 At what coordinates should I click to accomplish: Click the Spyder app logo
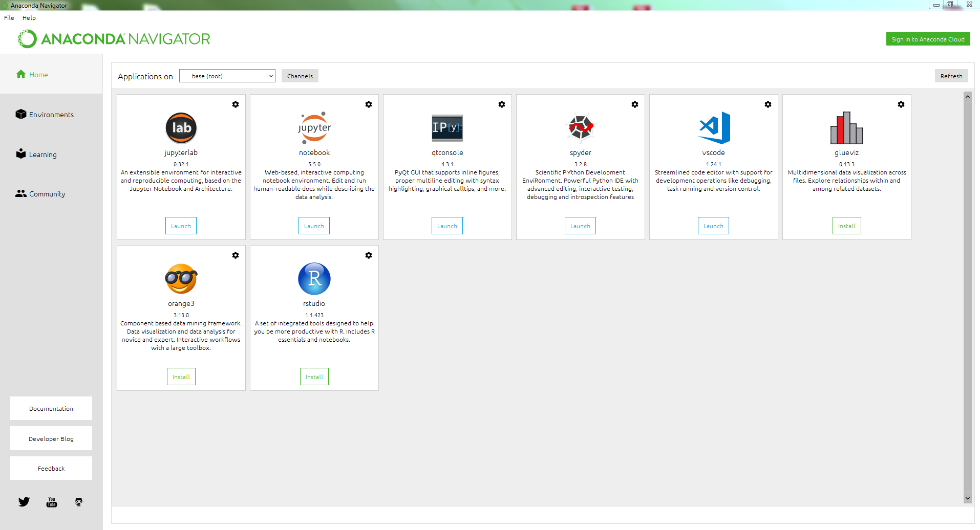click(581, 127)
